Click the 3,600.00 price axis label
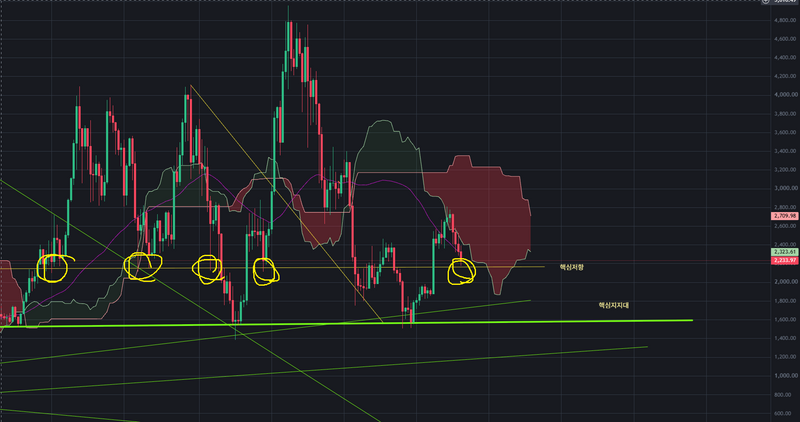 point(786,132)
